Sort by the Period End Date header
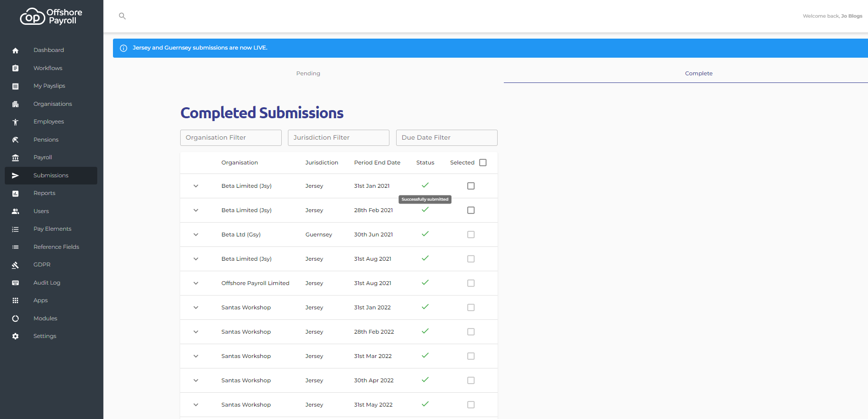This screenshot has height=419, width=868. [377, 163]
